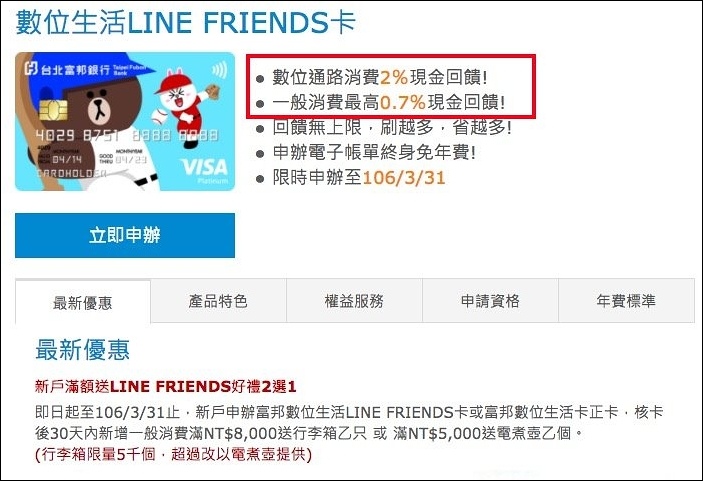This screenshot has width=703, height=481.
Task: Click Brown bear's face on the card
Action: tap(100, 107)
